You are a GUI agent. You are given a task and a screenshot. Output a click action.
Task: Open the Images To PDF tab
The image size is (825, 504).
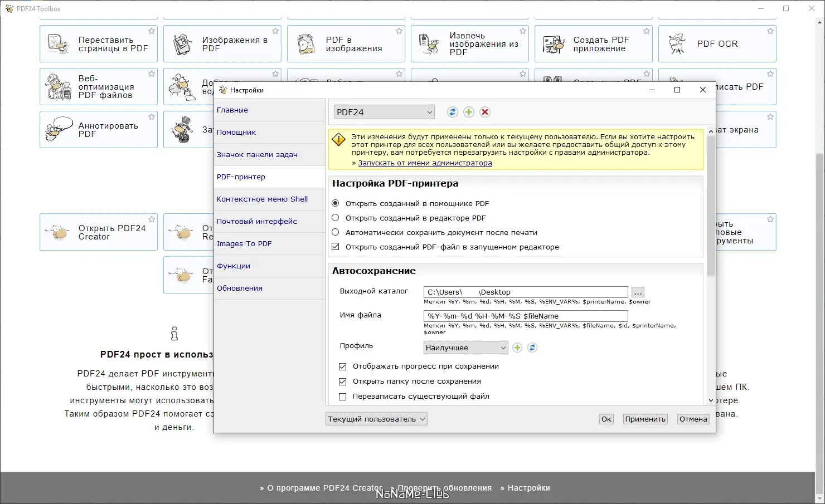click(269, 244)
